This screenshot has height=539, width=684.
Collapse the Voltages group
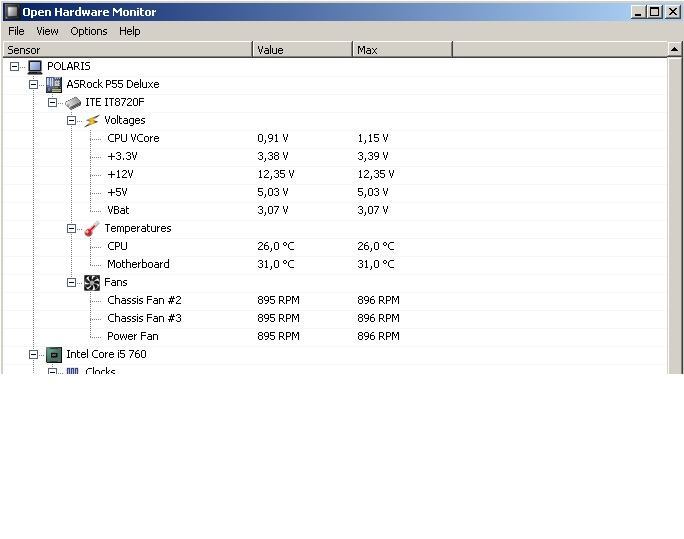click(x=72, y=120)
